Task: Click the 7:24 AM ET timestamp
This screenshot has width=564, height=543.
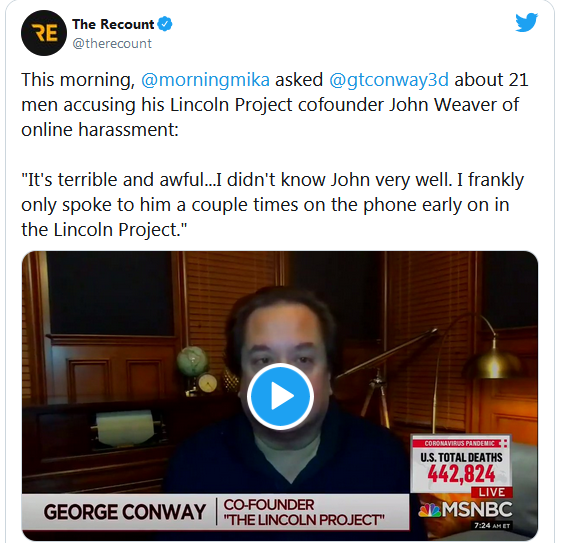Action: (492, 525)
